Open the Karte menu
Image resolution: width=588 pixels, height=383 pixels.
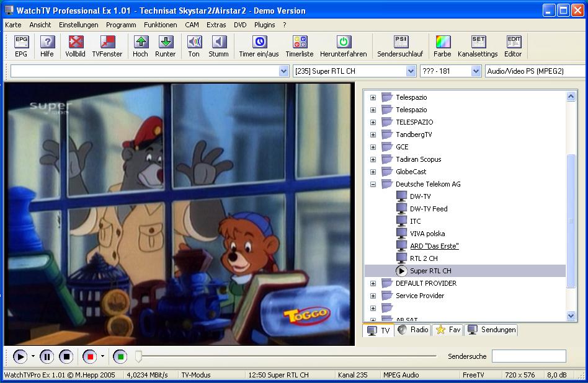pyautogui.click(x=13, y=25)
